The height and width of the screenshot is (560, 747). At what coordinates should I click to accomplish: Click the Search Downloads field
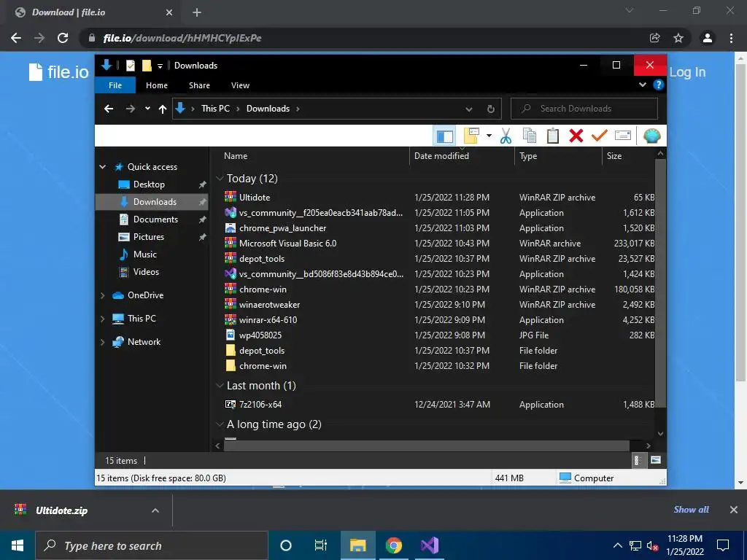(584, 109)
